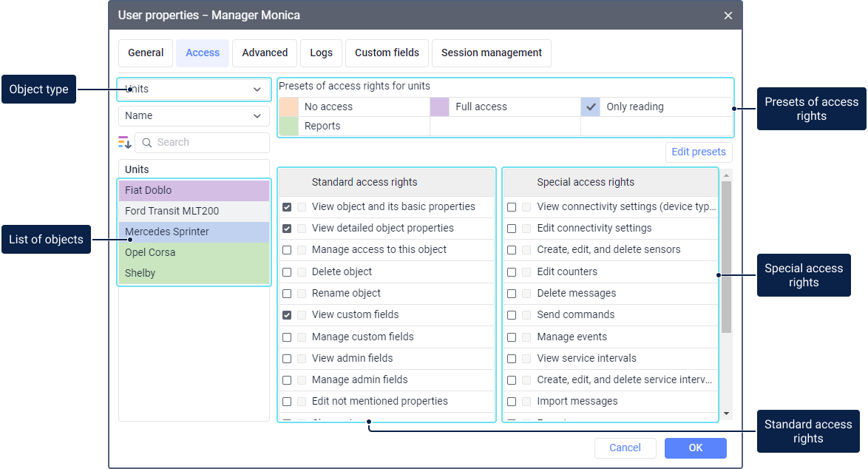Open the Session management tab
The height and width of the screenshot is (469, 868).
(x=491, y=53)
